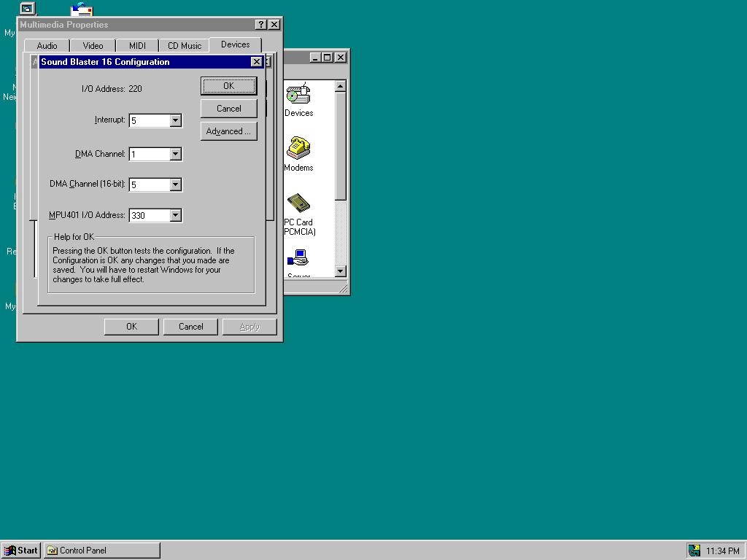Open the 8-bit DMA Channel dropdown list
This screenshot has width=747, height=560.
(x=175, y=154)
